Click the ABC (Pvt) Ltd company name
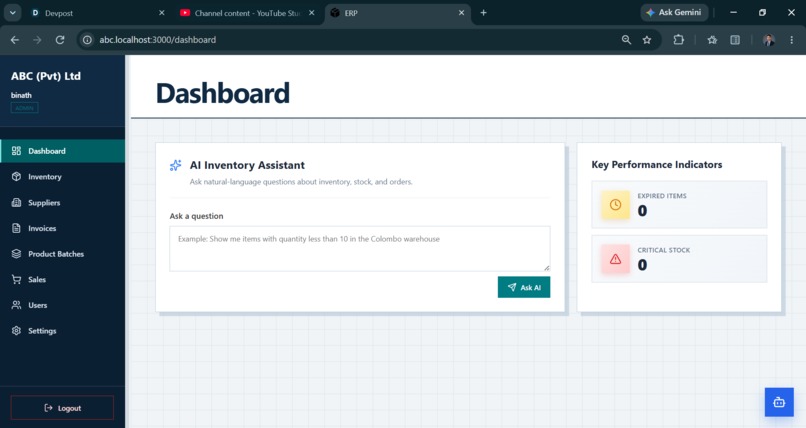 point(46,76)
